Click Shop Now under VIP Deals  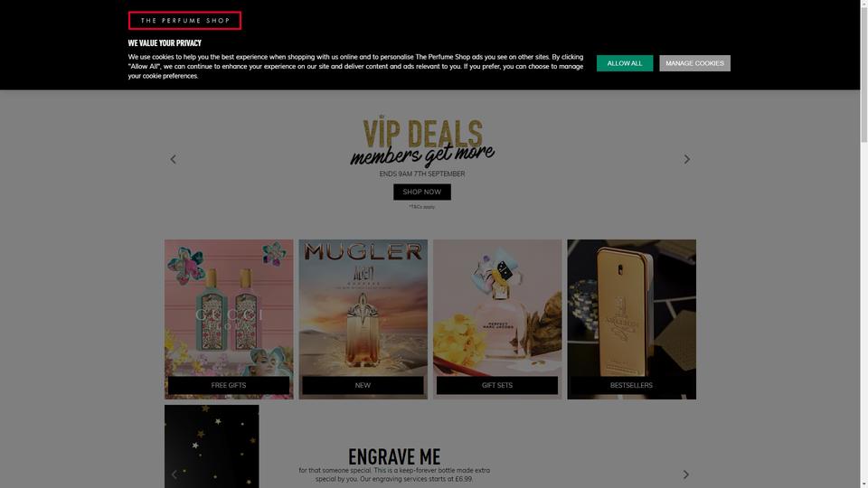[422, 192]
